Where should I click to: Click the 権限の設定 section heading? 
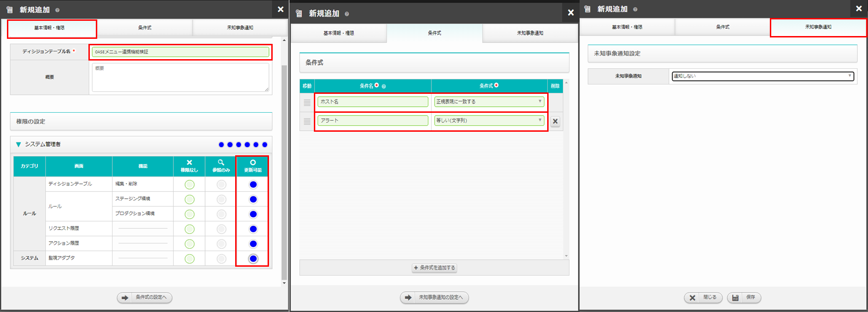[x=141, y=122]
